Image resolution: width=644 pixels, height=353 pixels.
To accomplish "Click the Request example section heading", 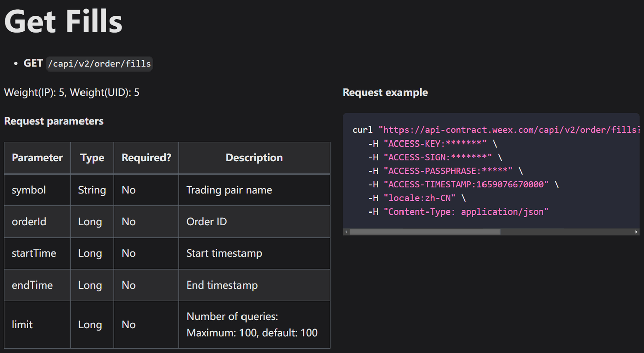I will coord(385,92).
